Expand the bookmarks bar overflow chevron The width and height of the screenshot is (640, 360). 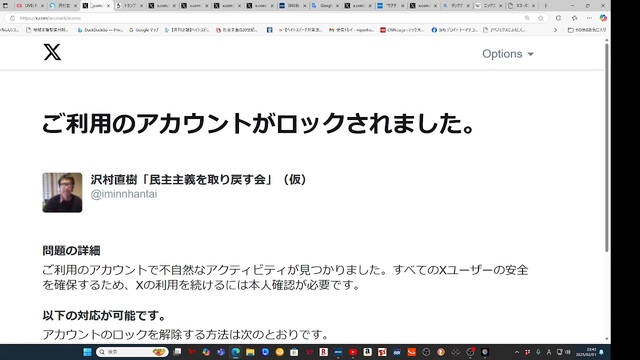(555, 30)
